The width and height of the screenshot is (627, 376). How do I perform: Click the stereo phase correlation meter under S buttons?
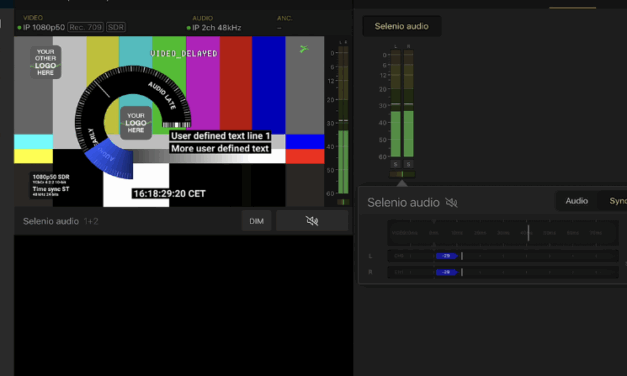pyautogui.click(x=402, y=174)
